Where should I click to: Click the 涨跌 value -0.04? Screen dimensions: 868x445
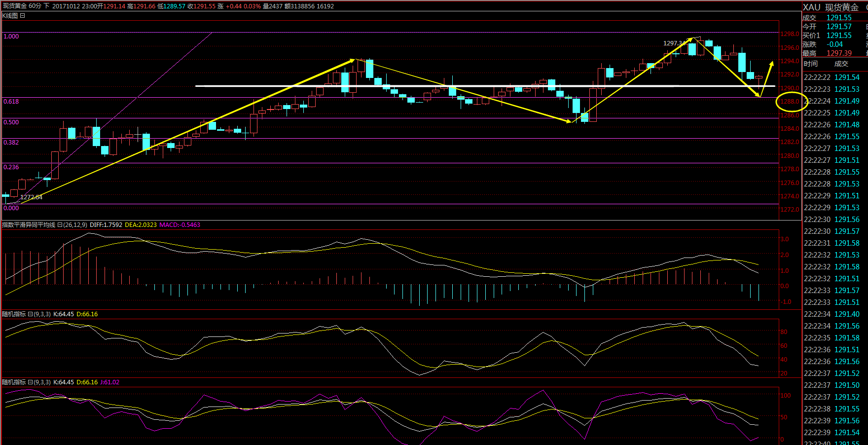(x=835, y=44)
